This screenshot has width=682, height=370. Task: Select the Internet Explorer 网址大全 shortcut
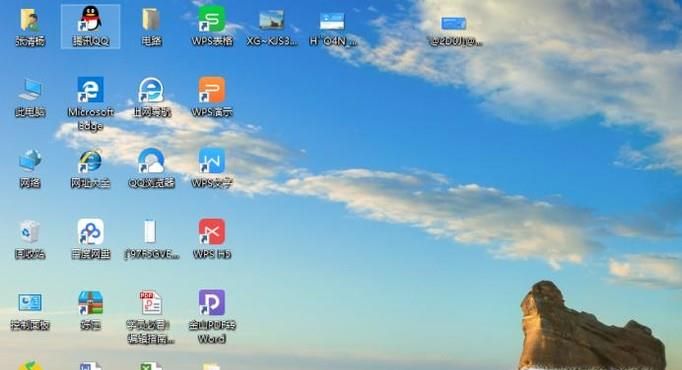click(x=90, y=168)
